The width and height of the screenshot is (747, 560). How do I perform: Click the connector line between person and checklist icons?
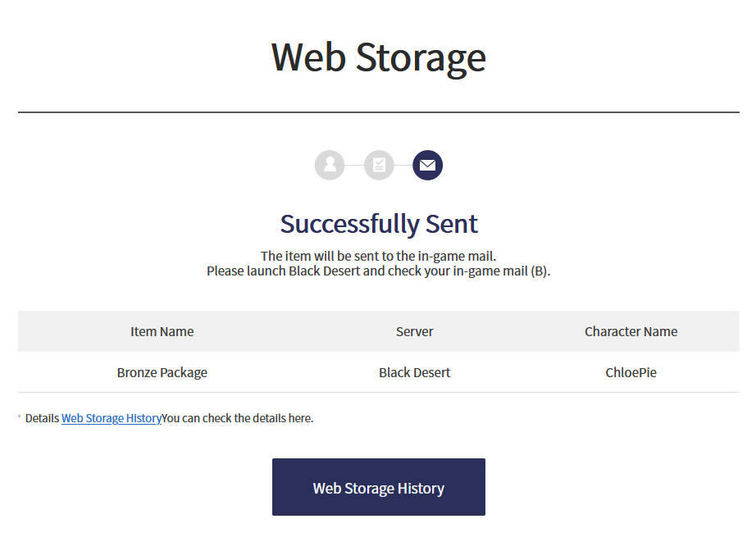354,165
